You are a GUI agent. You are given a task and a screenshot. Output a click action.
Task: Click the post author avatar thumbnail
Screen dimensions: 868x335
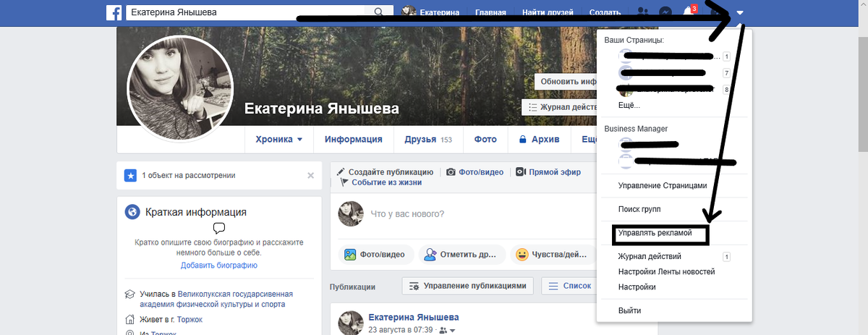[351, 323]
